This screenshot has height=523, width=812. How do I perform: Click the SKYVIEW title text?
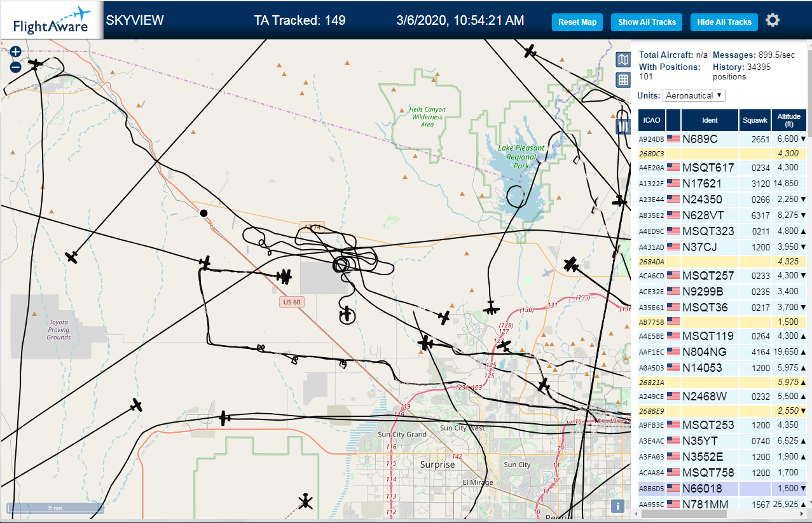coord(135,20)
